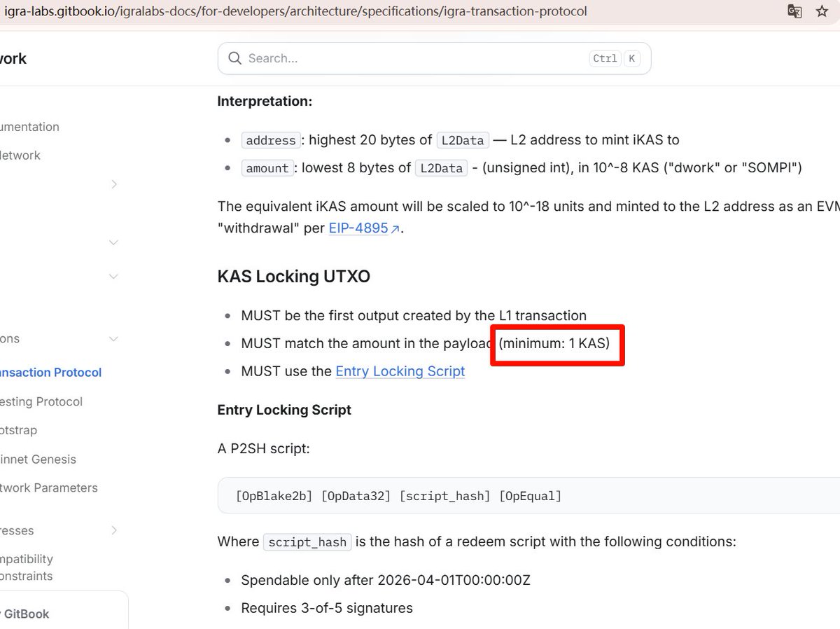840x629 pixels.
Task: Open the 'otstrap' sidebar page
Action: pyautogui.click(x=19, y=430)
